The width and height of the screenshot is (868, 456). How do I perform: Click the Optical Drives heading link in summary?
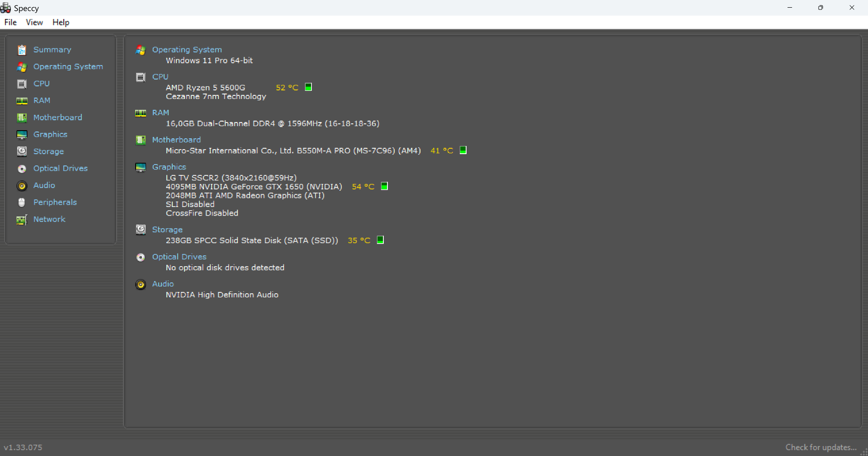tap(179, 257)
